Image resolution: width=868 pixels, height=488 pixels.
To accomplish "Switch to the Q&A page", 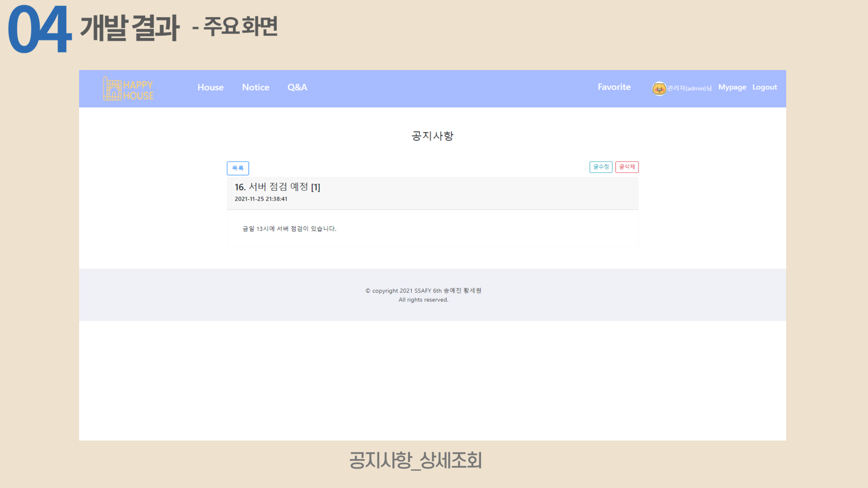I will coord(297,87).
